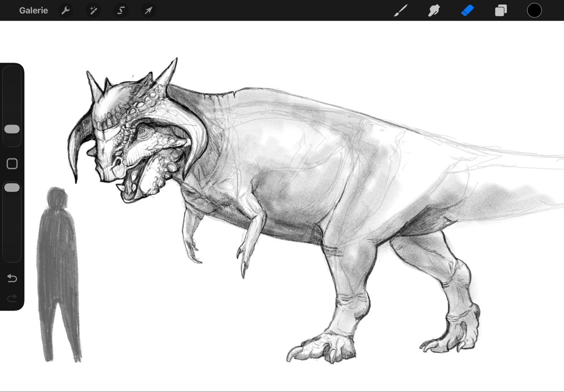Image resolution: width=564 pixels, height=392 pixels.
Task: Open the brush Modify square button
Action: (x=12, y=163)
